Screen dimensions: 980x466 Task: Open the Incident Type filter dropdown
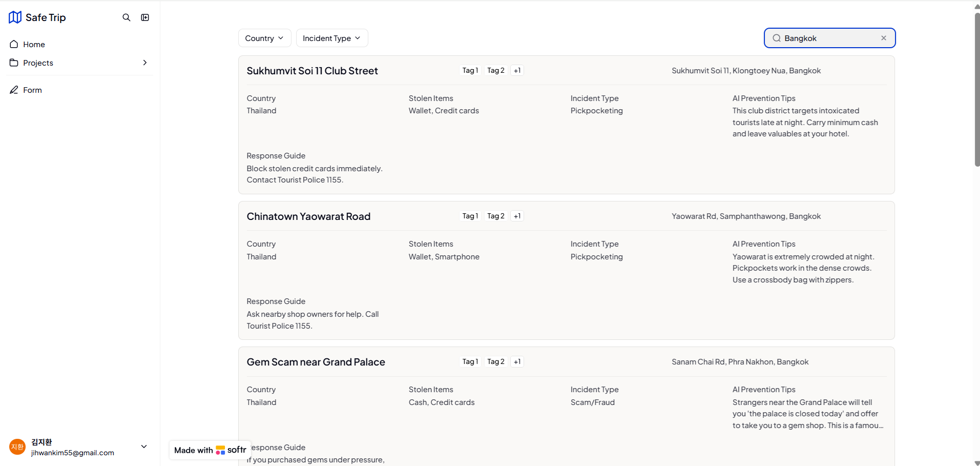[331, 38]
